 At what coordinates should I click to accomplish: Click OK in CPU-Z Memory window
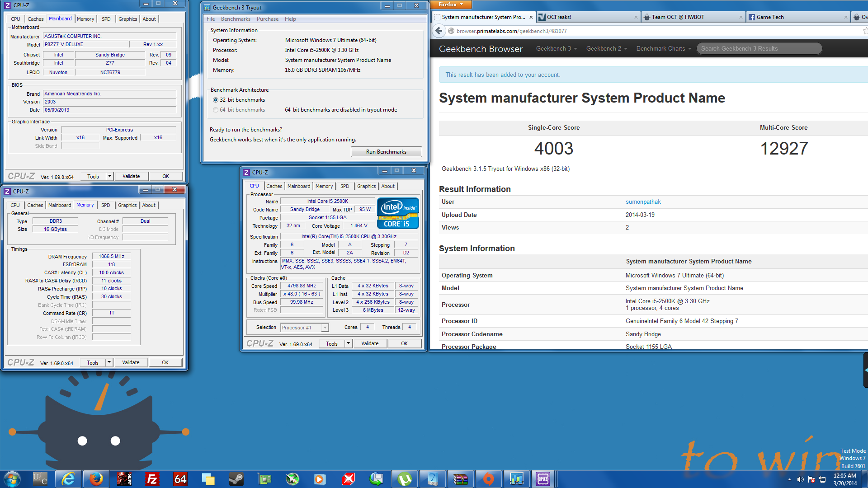coord(165,362)
